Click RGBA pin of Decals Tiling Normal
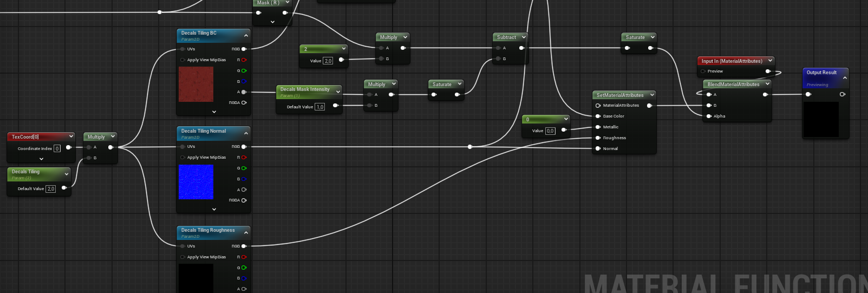 pos(244,200)
